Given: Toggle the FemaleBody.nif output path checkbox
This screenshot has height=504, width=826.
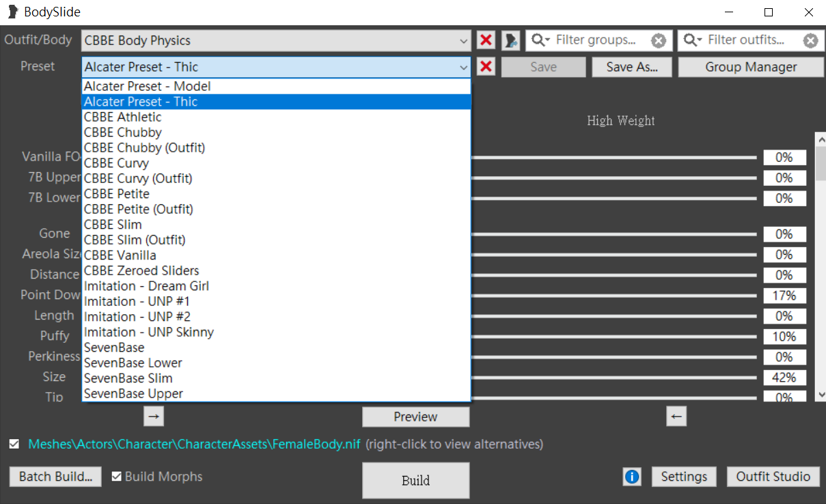Looking at the screenshot, I should click(x=14, y=445).
